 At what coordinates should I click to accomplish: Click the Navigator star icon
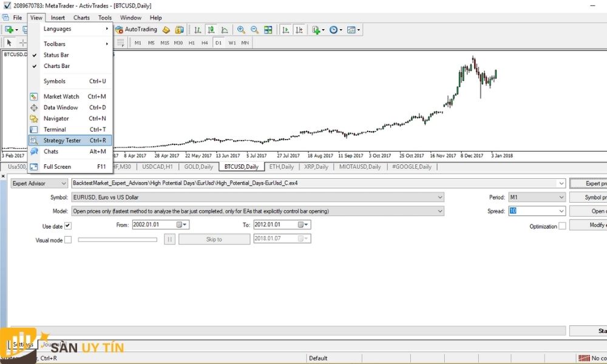pos(34,118)
